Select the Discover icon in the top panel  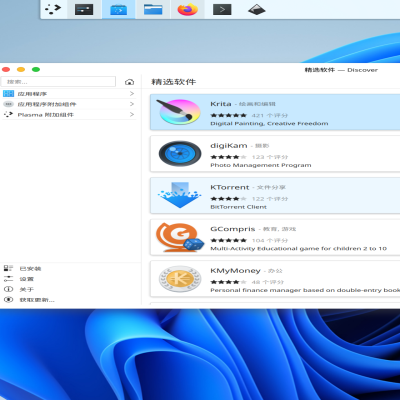click(x=119, y=9)
